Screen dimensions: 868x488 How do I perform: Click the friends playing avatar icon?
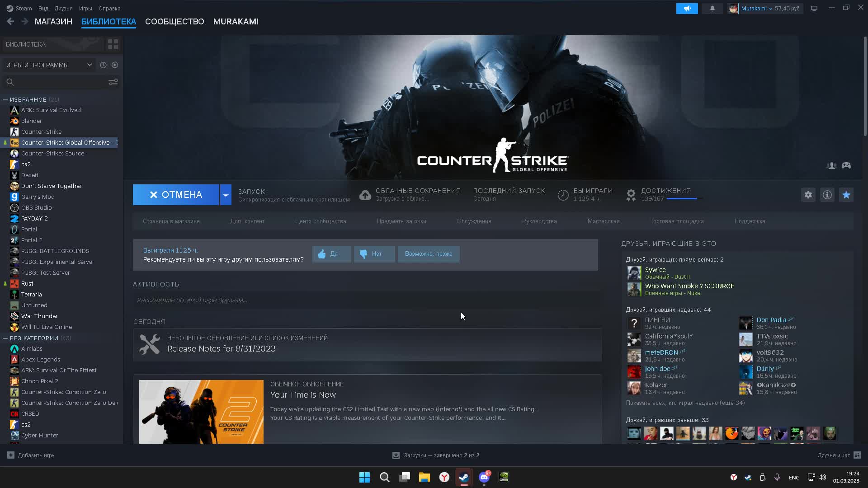[x=832, y=165]
